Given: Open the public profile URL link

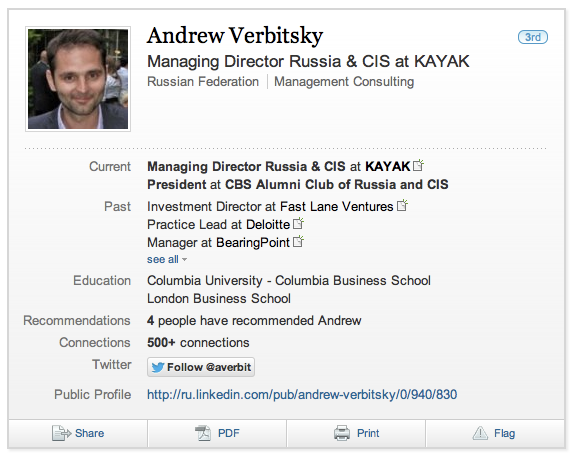Looking at the screenshot, I should (302, 394).
